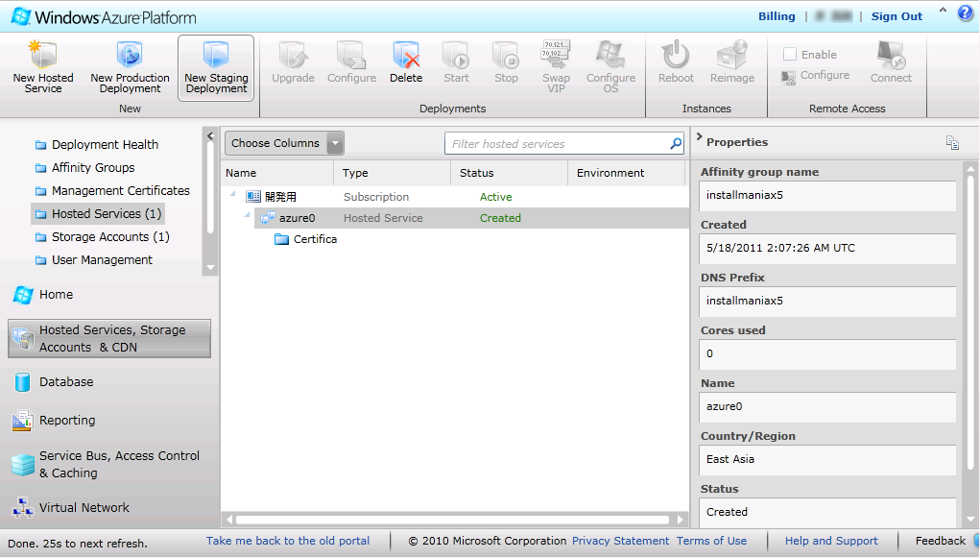Screen dimensions: 980x558
Task: Delete the selected deployment
Action: 406,62
